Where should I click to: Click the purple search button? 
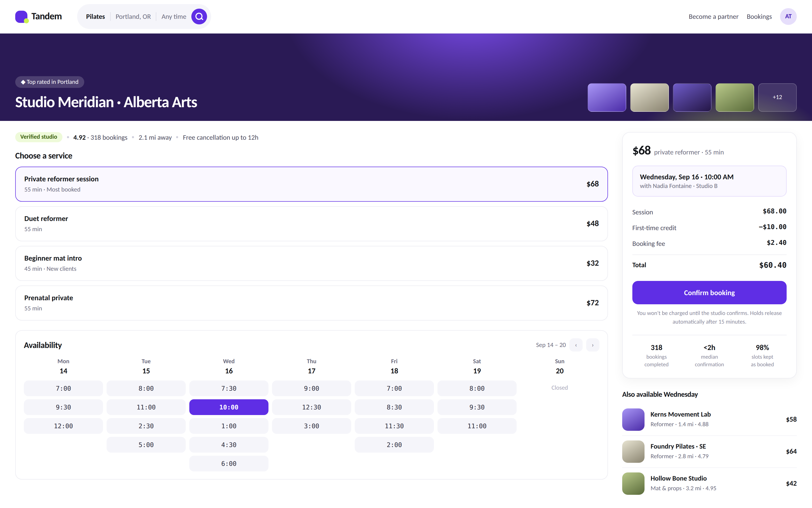coord(199,17)
